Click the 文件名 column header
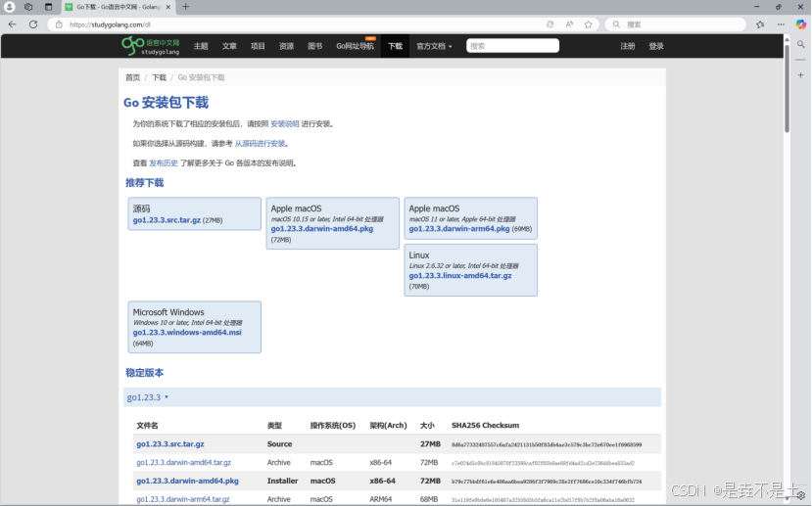This screenshot has height=506, width=812. point(147,426)
